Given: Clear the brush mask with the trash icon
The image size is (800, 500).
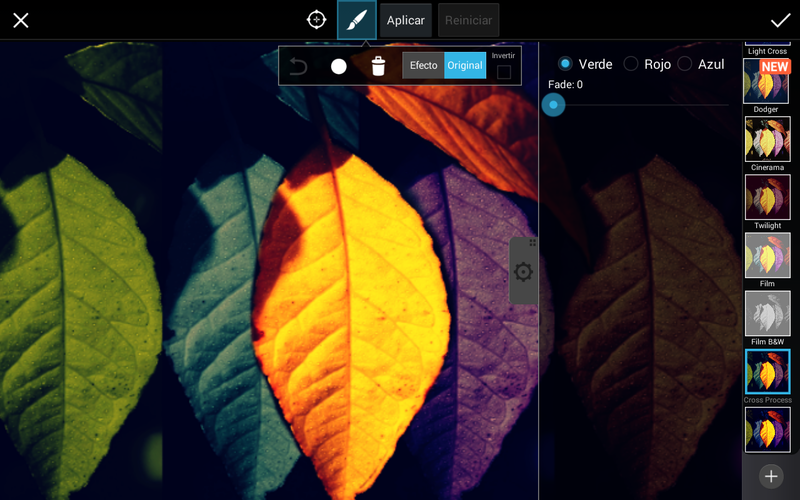Looking at the screenshot, I should (378, 66).
